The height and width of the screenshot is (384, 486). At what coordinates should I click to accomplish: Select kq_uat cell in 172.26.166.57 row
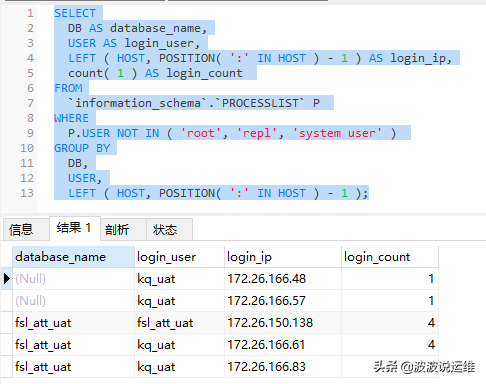(179, 301)
